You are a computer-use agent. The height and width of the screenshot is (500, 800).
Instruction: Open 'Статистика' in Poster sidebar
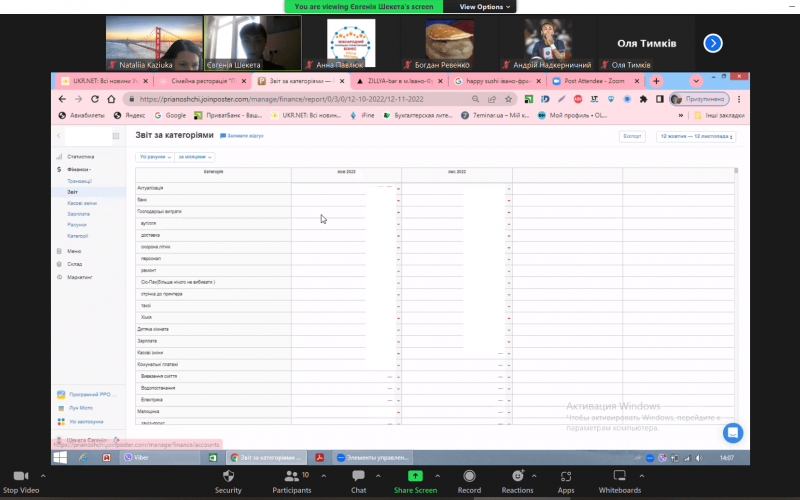tap(81, 157)
